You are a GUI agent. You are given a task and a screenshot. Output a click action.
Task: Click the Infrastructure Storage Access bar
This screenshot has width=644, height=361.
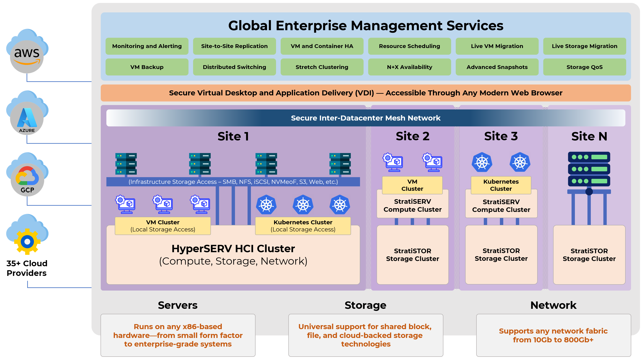[233, 182]
